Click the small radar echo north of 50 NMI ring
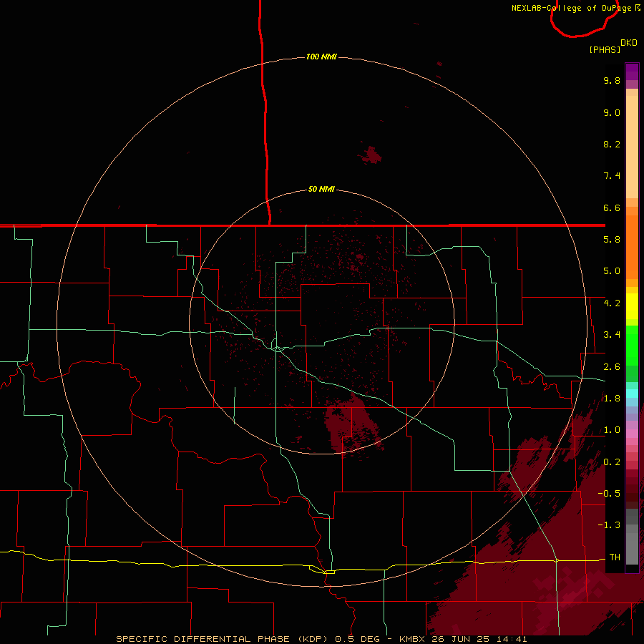Image resolution: width=644 pixels, height=644 pixels. [x=371, y=155]
